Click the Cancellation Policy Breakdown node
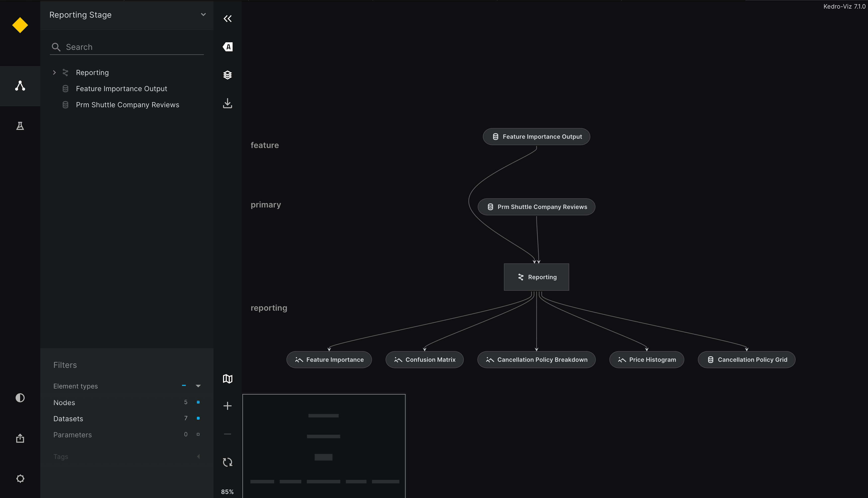868x498 pixels. tap(536, 360)
